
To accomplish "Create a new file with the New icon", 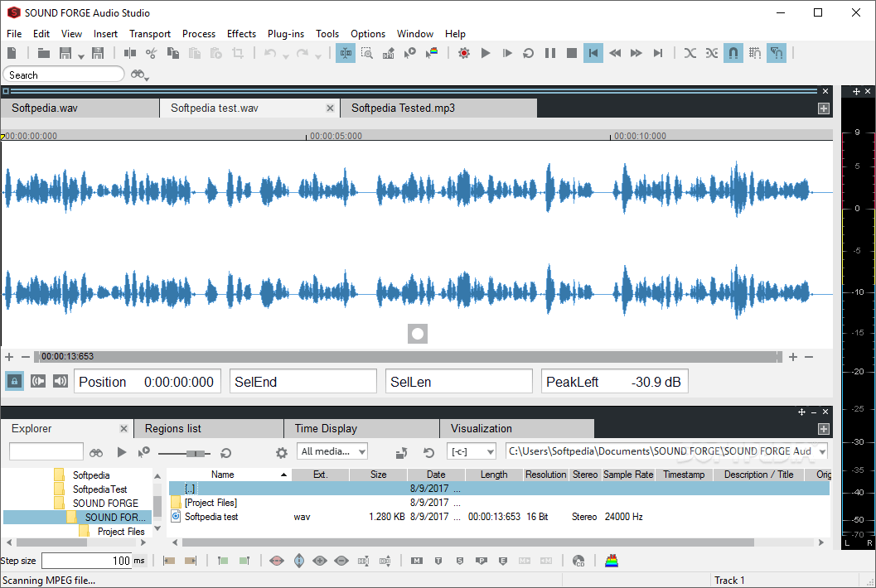I will click(12, 53).
